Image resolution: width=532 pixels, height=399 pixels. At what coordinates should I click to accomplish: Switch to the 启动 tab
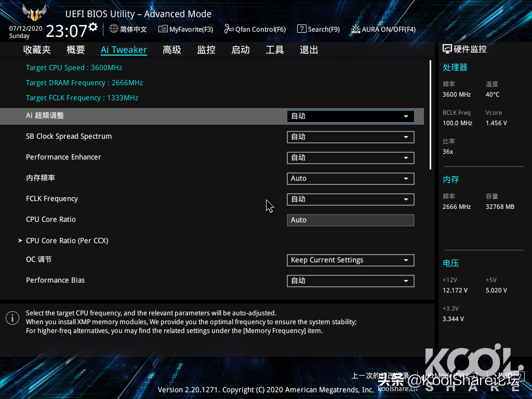(x=241, y=50)
